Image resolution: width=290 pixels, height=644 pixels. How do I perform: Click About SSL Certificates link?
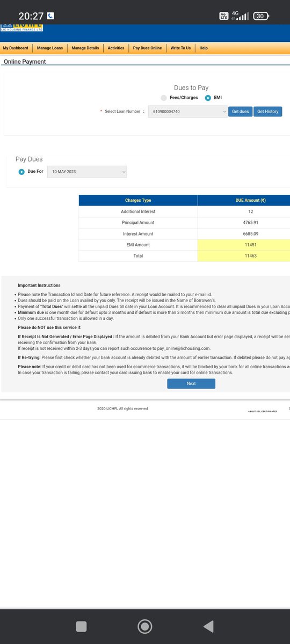pos(263,411)
